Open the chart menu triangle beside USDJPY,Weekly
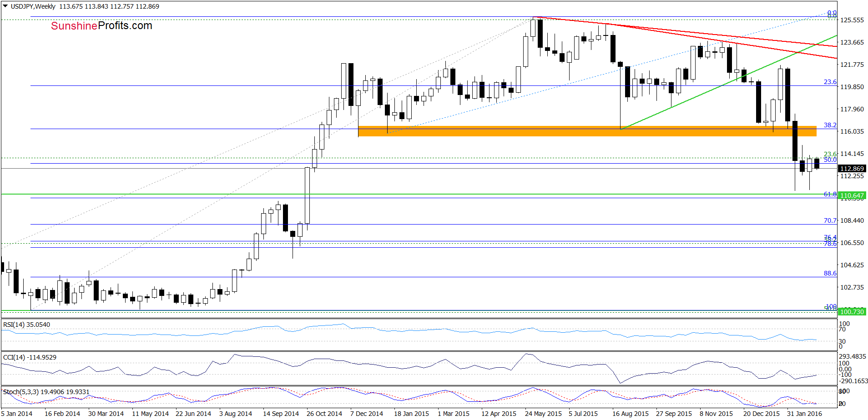This screenshot has height=420, width=868. [x=5, y=6]
